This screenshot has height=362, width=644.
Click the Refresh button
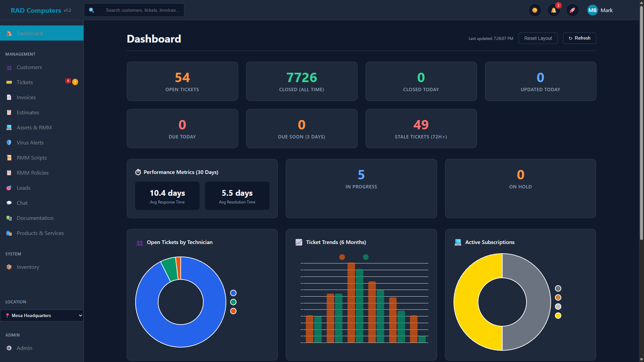(579, 38)
